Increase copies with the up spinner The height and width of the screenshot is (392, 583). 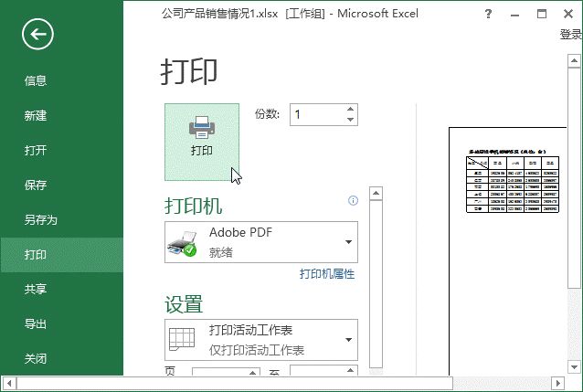coord(350,110)
